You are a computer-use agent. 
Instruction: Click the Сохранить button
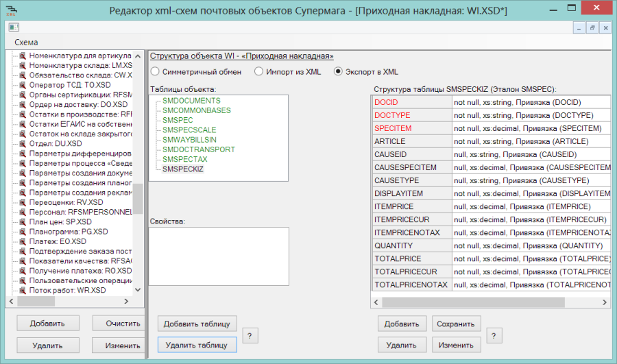click(456, 324)
